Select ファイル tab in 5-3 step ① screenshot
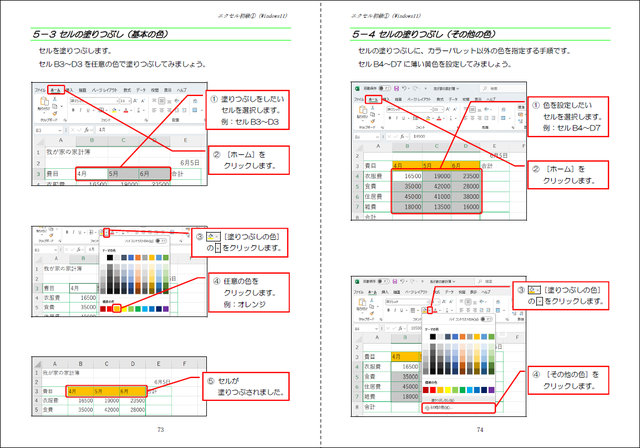 click(40, 90)
